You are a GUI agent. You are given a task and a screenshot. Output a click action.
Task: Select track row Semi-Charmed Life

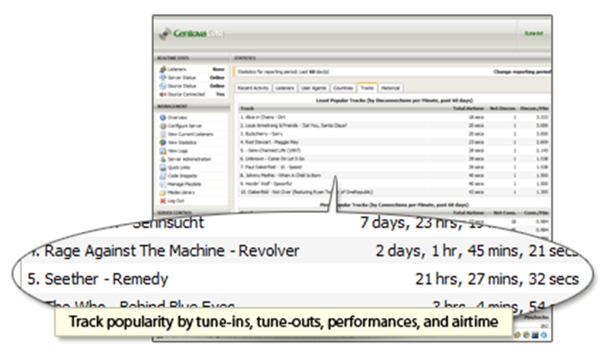[x=394, y=150]
